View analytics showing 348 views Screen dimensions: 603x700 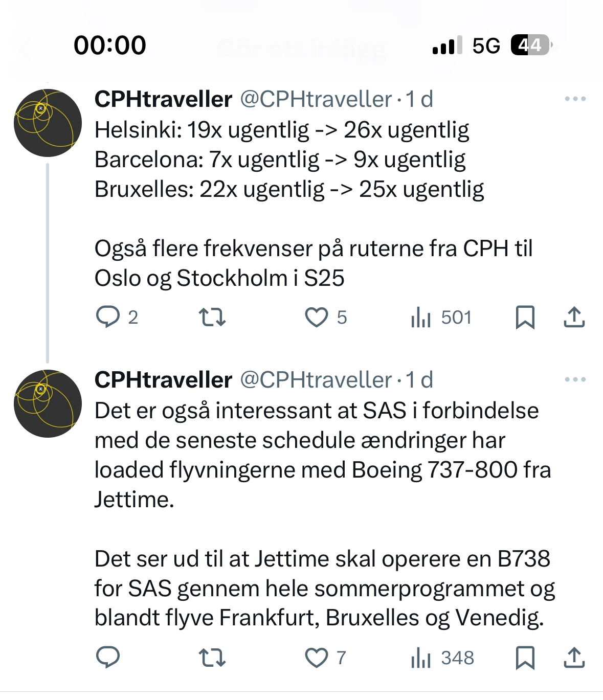[442, 658]
